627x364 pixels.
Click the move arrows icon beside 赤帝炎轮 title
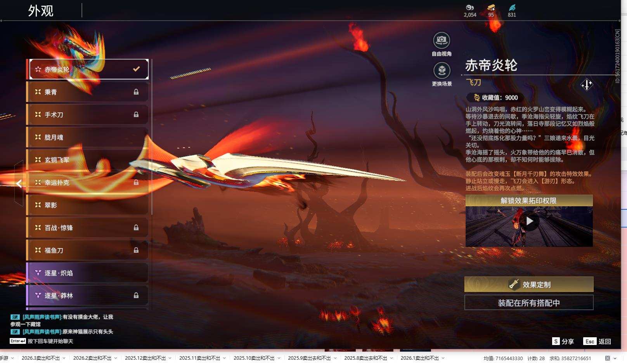587,85
